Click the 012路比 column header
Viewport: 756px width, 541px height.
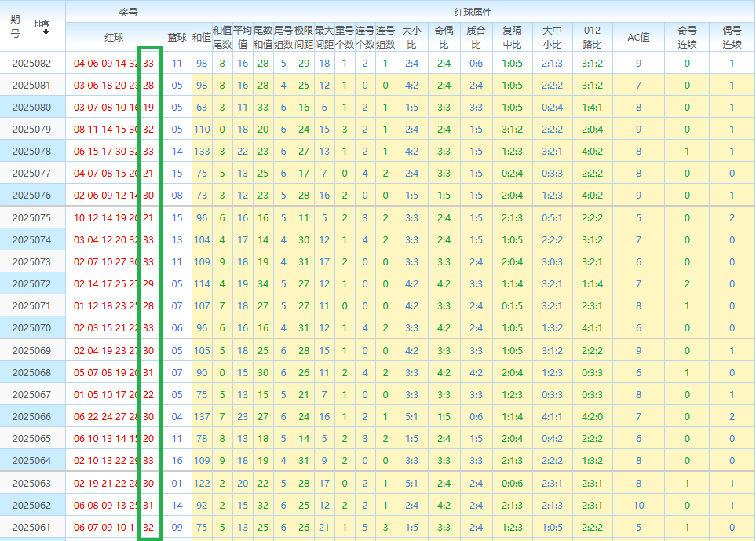(592, 37)
